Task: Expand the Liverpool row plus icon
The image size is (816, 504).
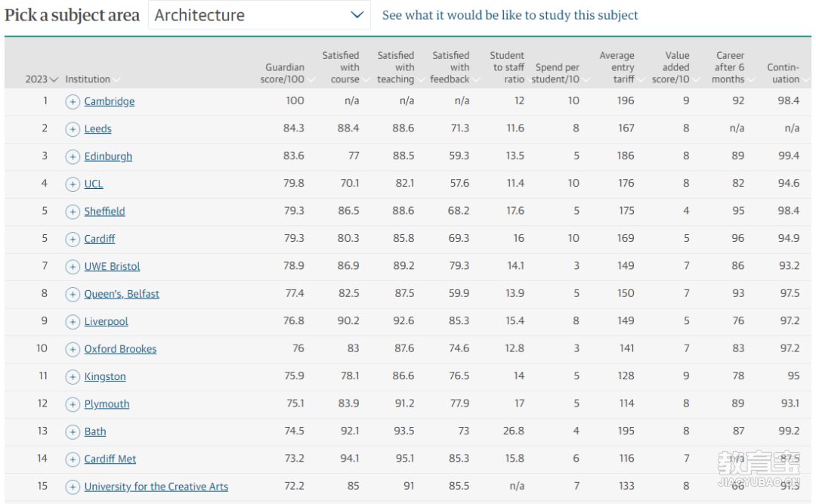Action: click(73, 323)
